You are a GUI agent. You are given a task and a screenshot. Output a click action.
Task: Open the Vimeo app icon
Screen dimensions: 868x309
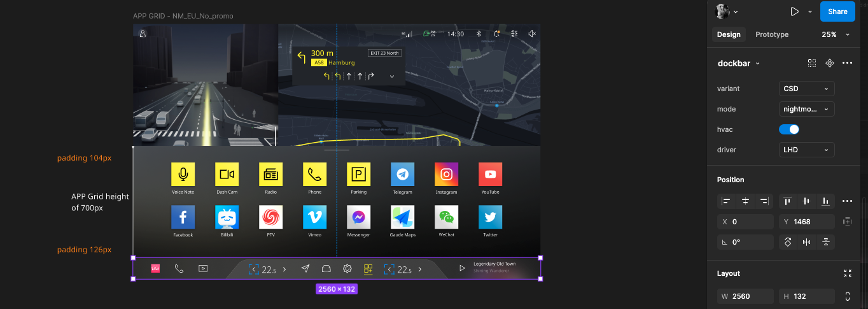pos(314,217)
